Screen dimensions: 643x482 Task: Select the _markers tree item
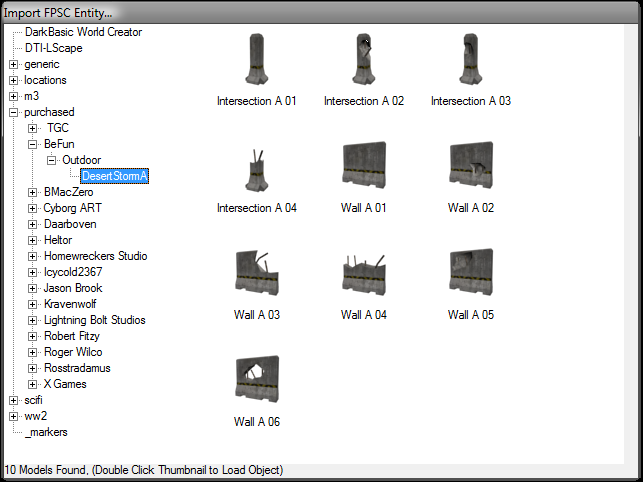46,432
